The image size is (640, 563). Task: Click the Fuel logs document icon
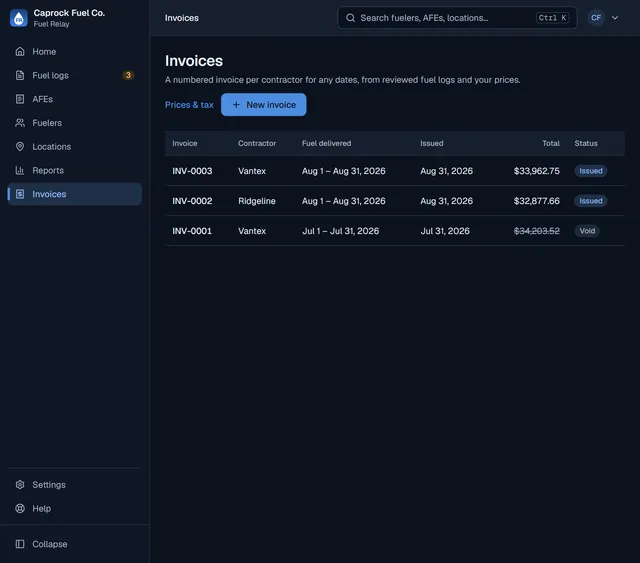click(x=20, y=75)
